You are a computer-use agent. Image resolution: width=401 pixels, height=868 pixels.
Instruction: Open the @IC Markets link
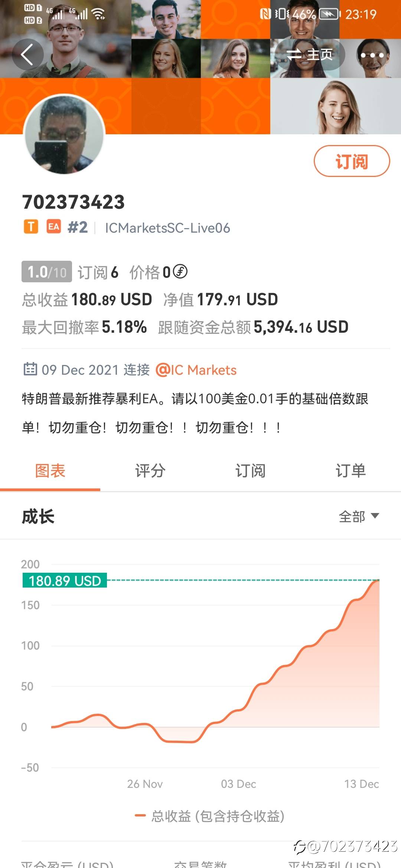[196, 370]
